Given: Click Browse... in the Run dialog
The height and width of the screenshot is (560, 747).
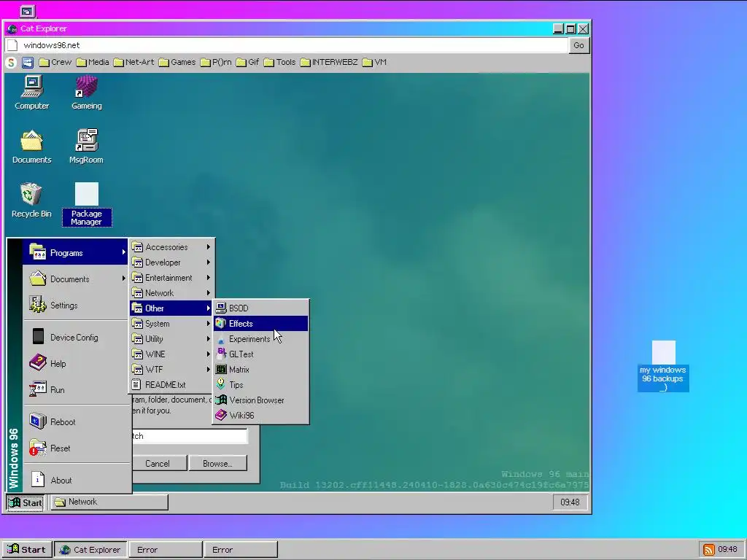Looking at the screenshot, I should click(217, 463).
